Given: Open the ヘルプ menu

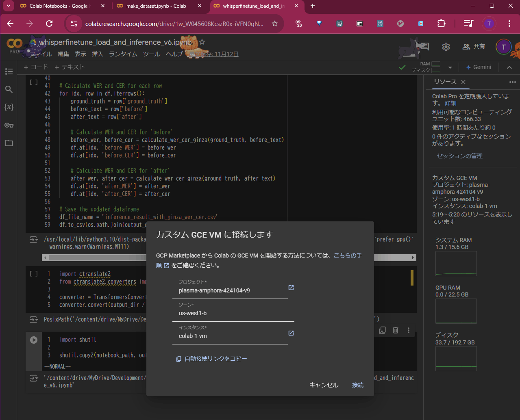Looking at the screenshot, I should [x=174, y=54].
